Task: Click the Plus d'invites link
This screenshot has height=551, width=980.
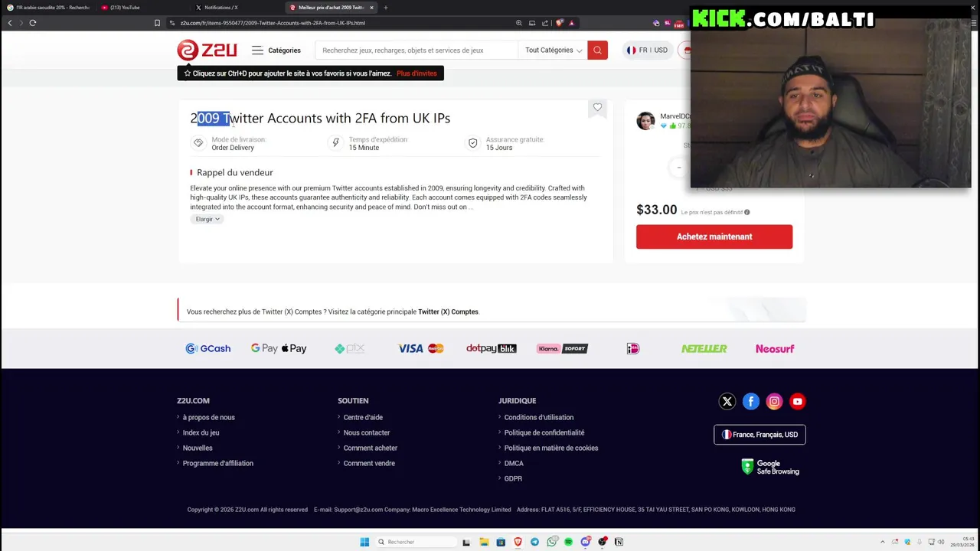Action: click(x=416, y=73)
